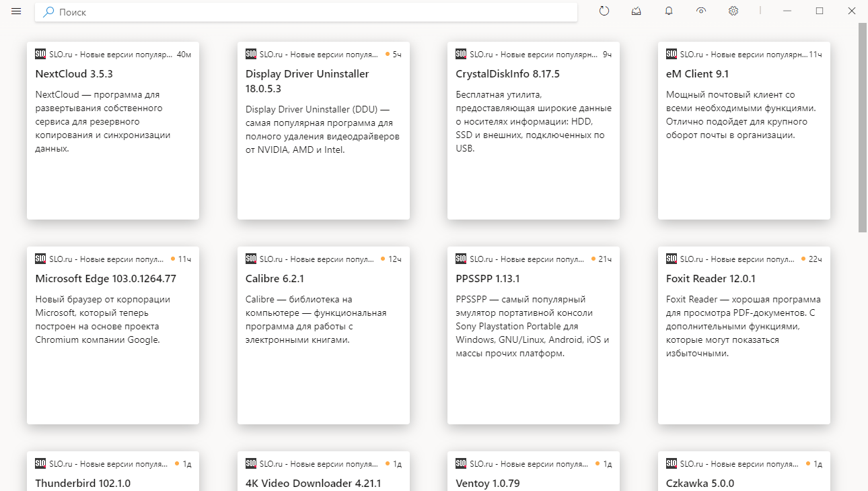Refresh all feeds with the circular arrow icon

(604, 11)
